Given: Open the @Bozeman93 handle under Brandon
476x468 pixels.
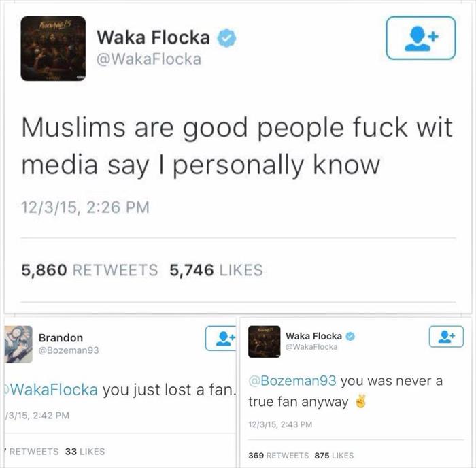Looking at the screenshot, I should coord(69,350).
